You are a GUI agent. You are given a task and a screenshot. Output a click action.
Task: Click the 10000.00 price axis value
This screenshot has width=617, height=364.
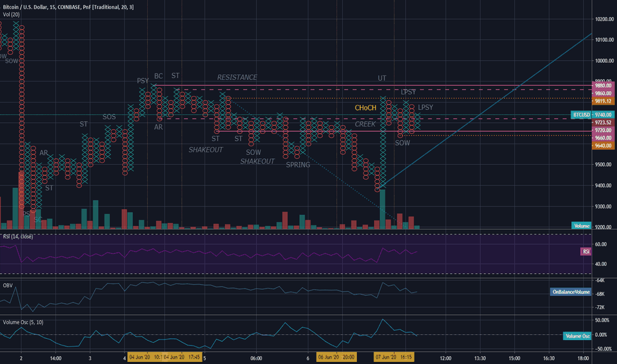pos(604,61)
